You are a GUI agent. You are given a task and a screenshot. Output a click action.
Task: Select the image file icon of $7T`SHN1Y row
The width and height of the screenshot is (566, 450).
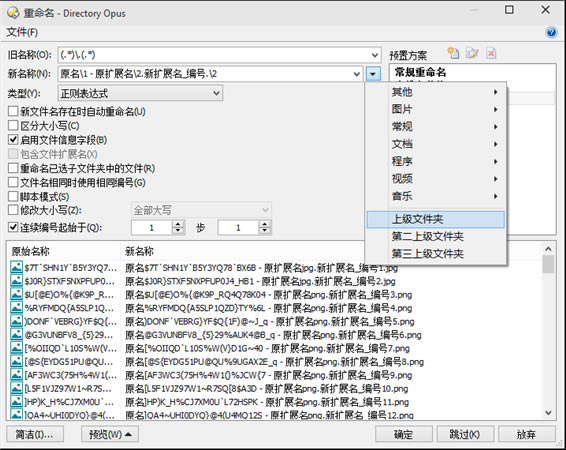(16, 267)
